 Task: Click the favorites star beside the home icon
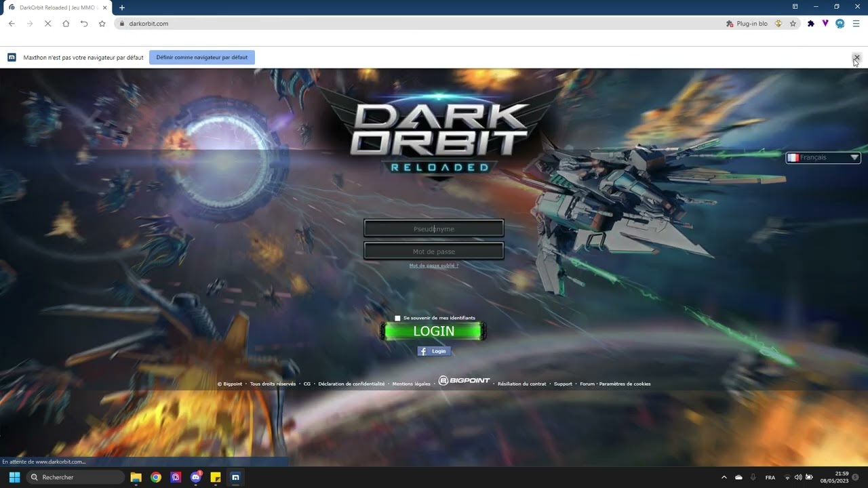102,24
